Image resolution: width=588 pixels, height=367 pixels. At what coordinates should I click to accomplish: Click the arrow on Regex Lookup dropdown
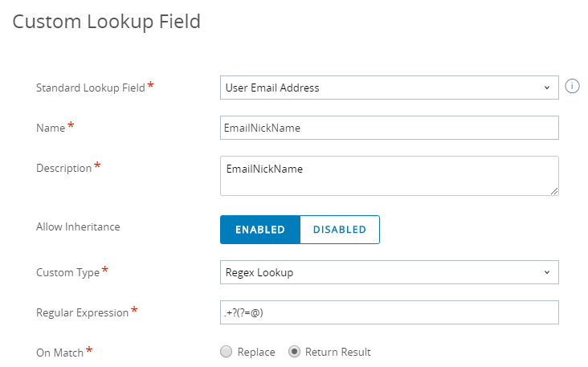pos(546,272)
